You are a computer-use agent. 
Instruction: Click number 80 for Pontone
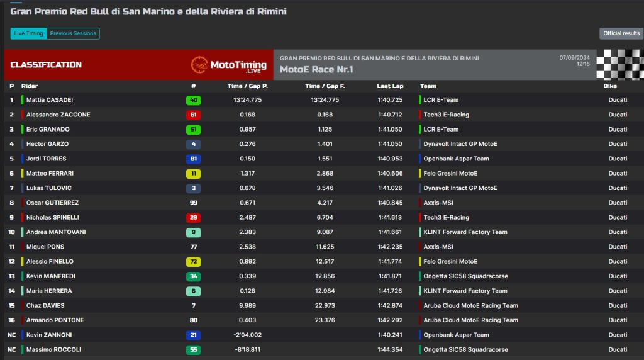coord(194,320)
